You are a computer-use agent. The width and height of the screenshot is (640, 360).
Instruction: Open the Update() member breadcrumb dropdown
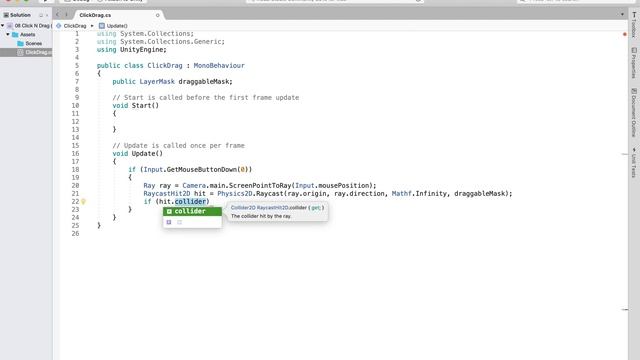click(113, 26)
